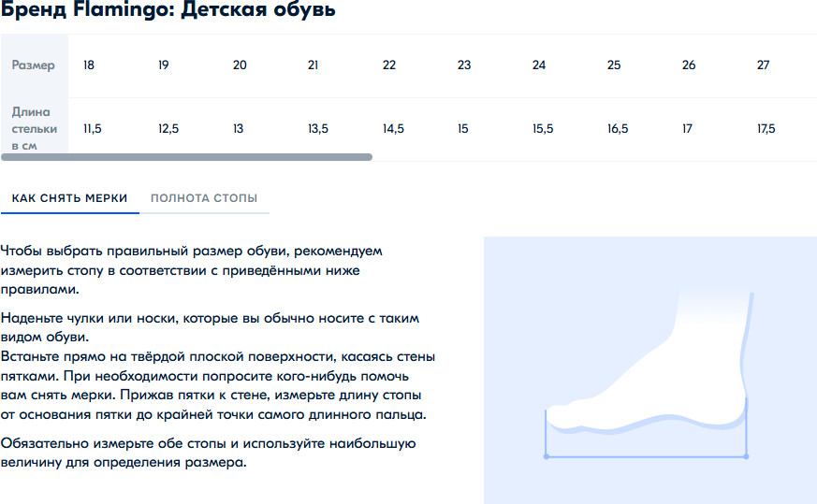
Task: Choose size 21 in the size row
Action: click(314, 65)
